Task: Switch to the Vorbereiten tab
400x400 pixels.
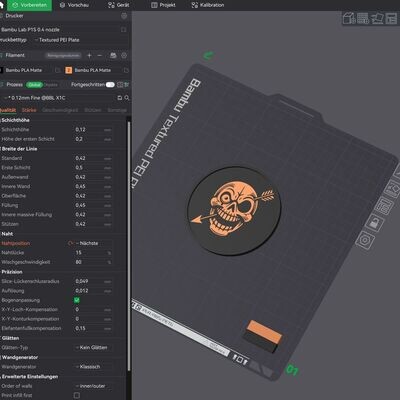Action: (x=29, y=5)
